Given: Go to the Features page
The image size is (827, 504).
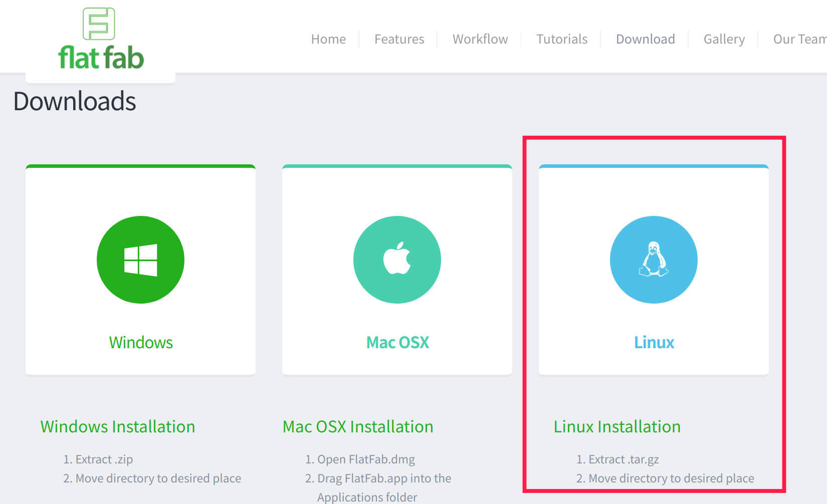Looking at the screenshot, I should click(x=399, y=39).
